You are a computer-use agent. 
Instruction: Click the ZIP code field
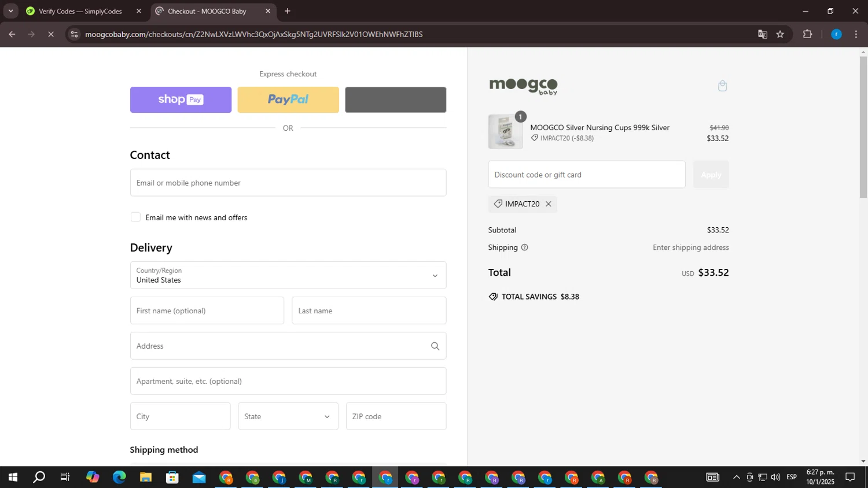click(396, 416)
